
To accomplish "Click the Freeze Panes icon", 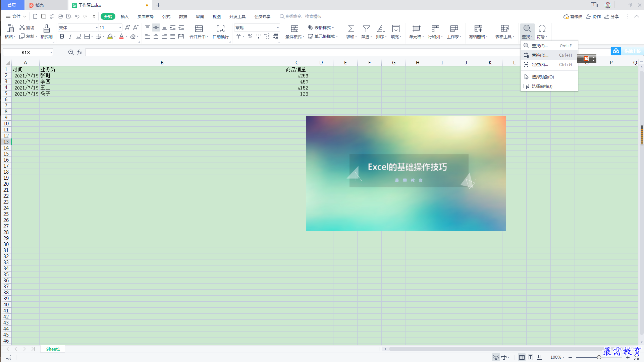I will click(x=478, y=29).
